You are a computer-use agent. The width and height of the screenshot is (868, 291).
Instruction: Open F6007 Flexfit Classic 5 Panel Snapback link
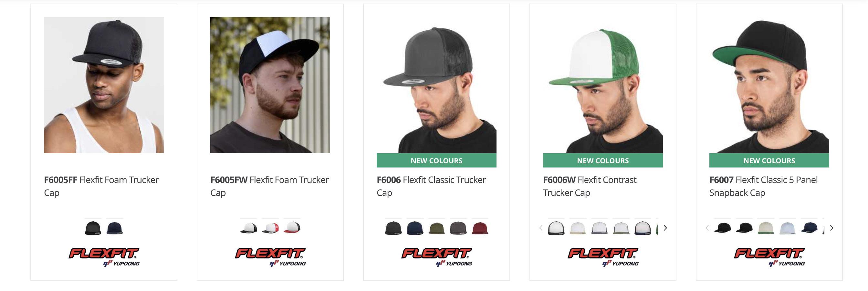pyautogui.click(x=764, y=186)
